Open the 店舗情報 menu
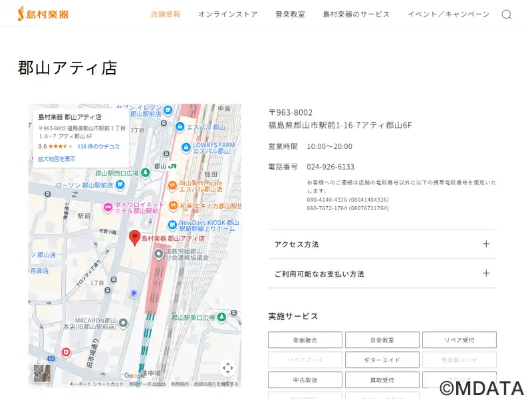Image resolution: width=532 pixels, height=399 pixels. 165,14
